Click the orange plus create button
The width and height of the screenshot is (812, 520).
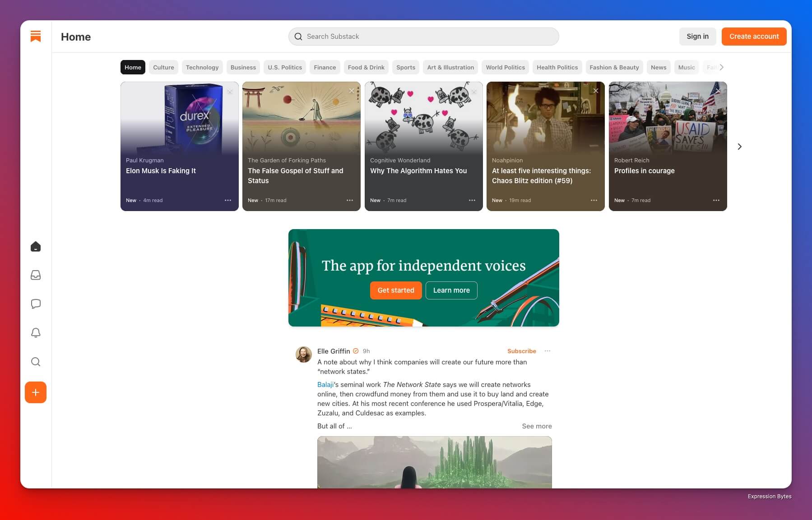click(x=36, y=392)
